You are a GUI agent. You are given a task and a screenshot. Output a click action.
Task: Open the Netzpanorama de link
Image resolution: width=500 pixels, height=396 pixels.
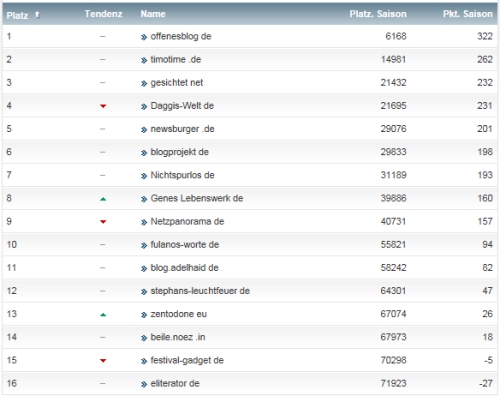187,221
